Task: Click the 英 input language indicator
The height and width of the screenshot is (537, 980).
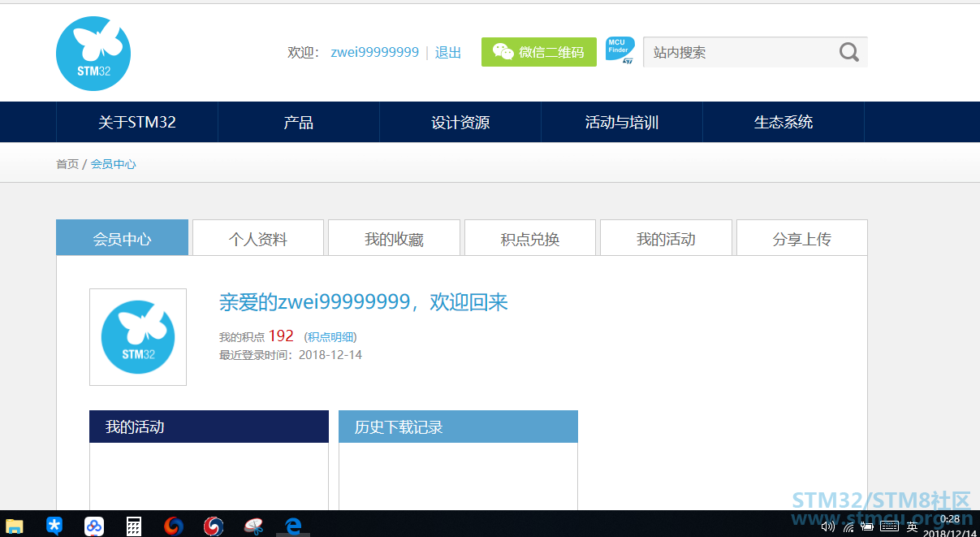Action: click(913, 526)
